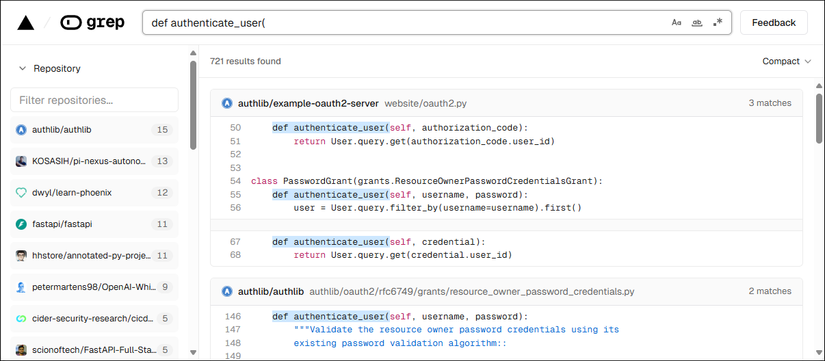This screenshot has height=361, width=825.
Task: Open the Compact view dropdown
Action: click(787, 62)
